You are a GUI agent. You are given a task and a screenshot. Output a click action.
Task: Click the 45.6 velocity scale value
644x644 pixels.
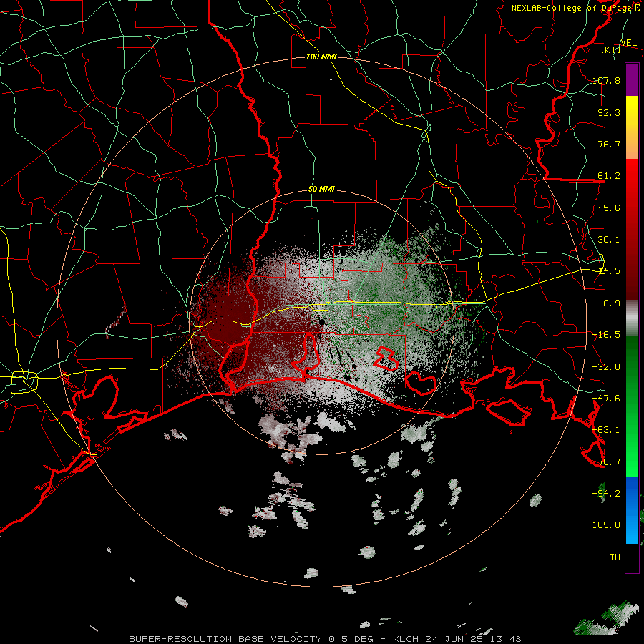tap(609, 208)
